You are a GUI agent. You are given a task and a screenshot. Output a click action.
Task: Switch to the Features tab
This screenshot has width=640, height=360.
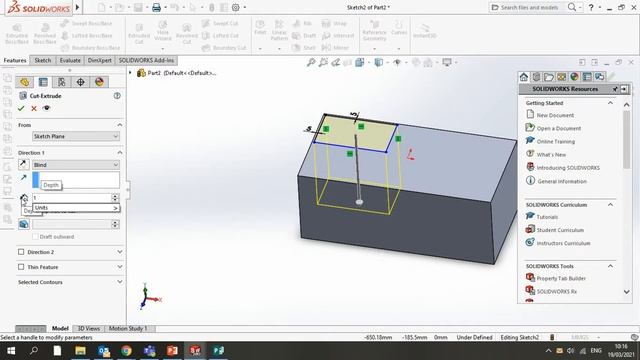pyautogui.click(x=15, y=60)
